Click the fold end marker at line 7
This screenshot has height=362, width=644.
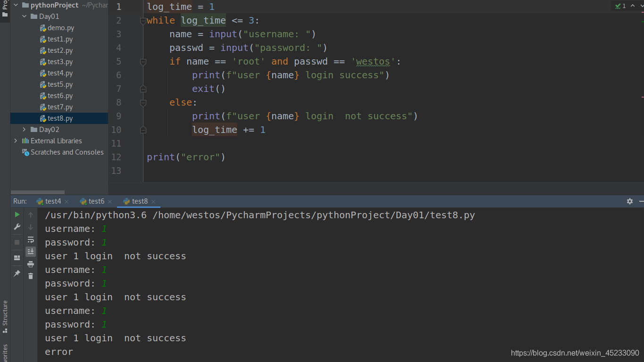(143, 89)
